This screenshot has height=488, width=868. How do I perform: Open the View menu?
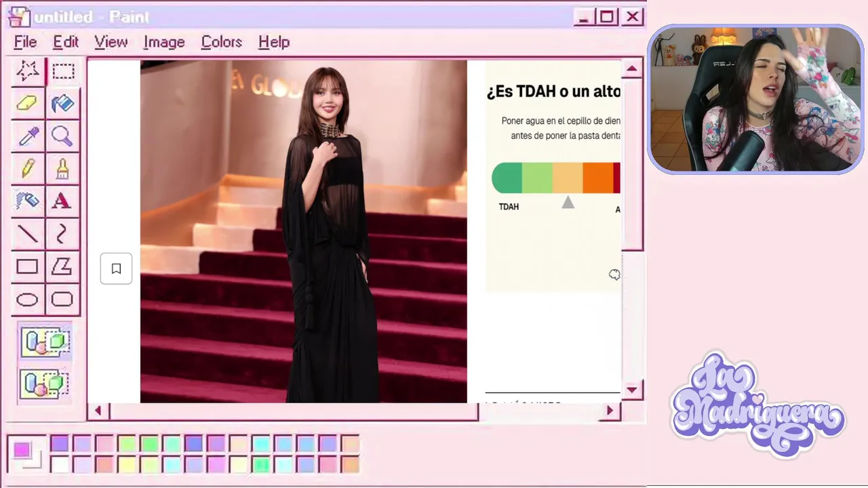[111, 42]
